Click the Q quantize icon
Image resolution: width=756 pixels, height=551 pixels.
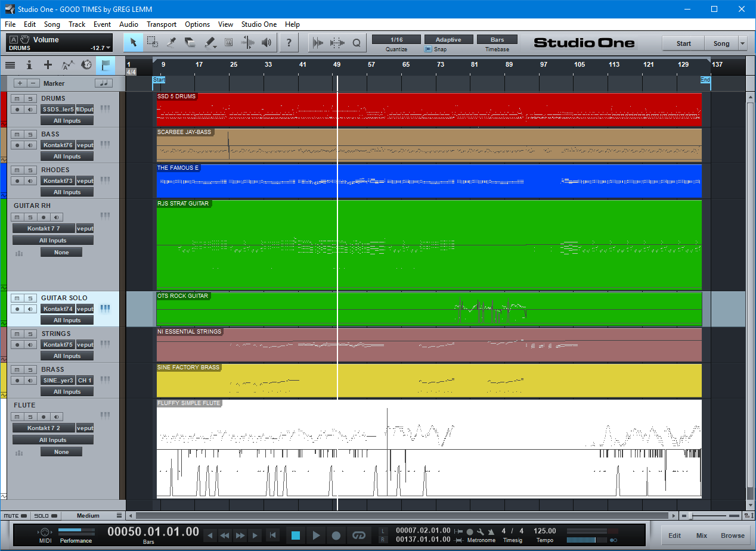pos(357,42)
